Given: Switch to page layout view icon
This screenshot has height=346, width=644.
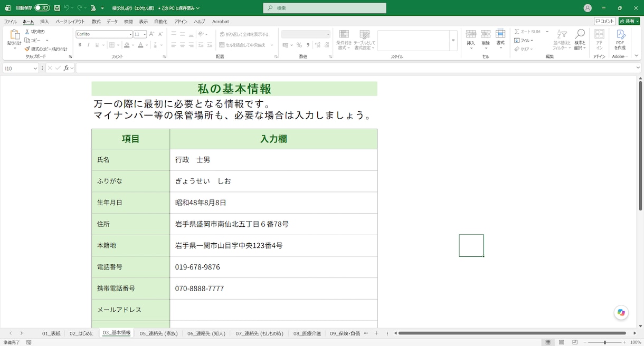Looking at the screenshot, I should (x=561, y=342).
